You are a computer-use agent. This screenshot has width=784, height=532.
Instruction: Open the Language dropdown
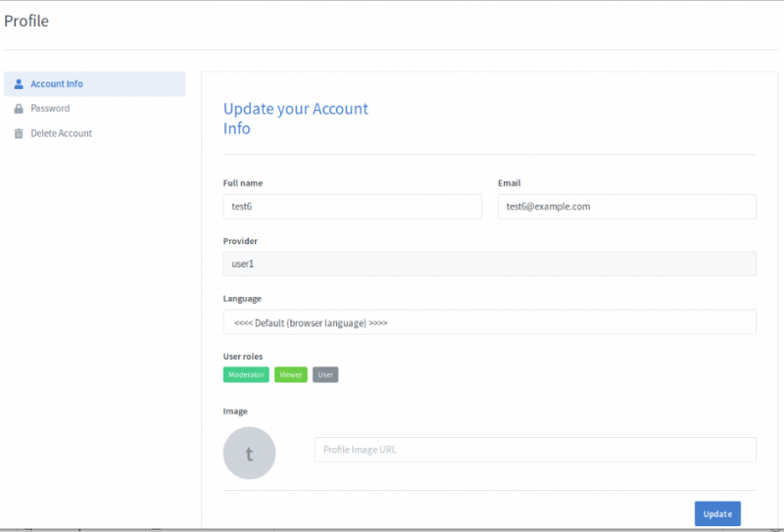[x=489, y=322]
